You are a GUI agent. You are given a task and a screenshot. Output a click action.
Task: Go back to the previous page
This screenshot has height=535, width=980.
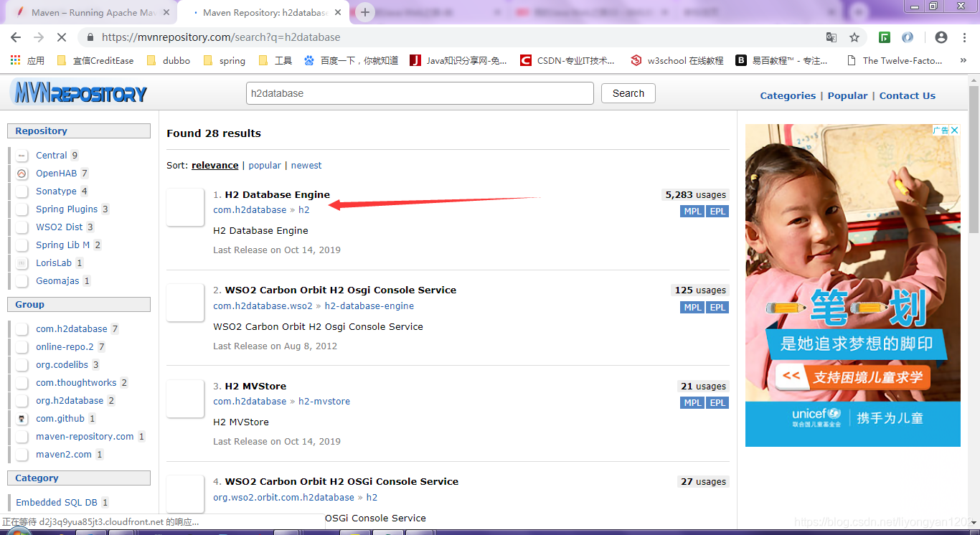tap(16, 37)
